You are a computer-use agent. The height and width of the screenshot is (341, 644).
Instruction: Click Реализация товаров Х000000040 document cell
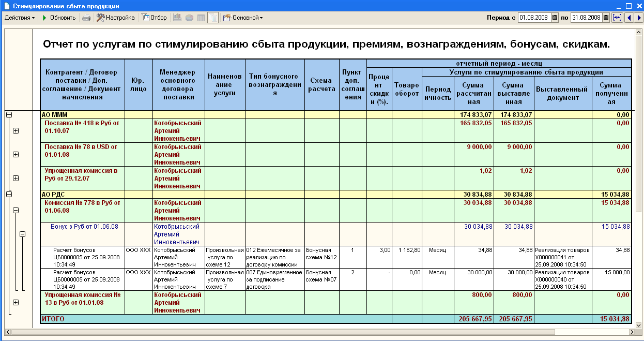[x=563, y=279]
